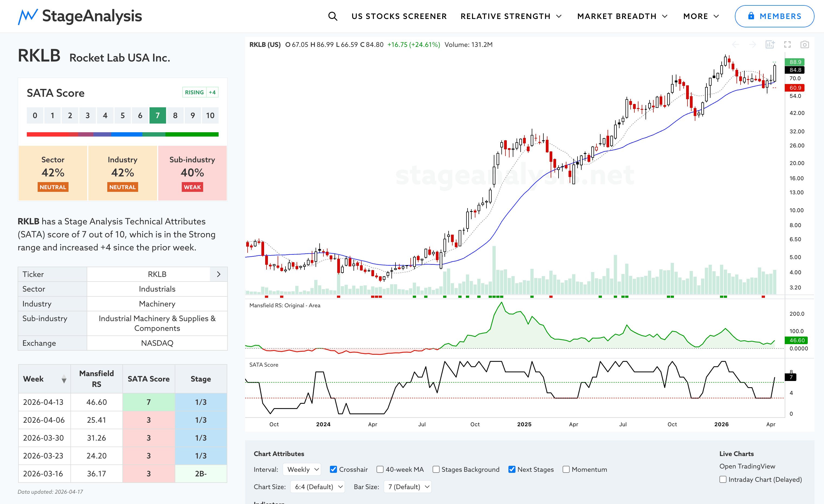Click the Members button
Viewport: 824px width, 504px height.
tap(774, 16)
